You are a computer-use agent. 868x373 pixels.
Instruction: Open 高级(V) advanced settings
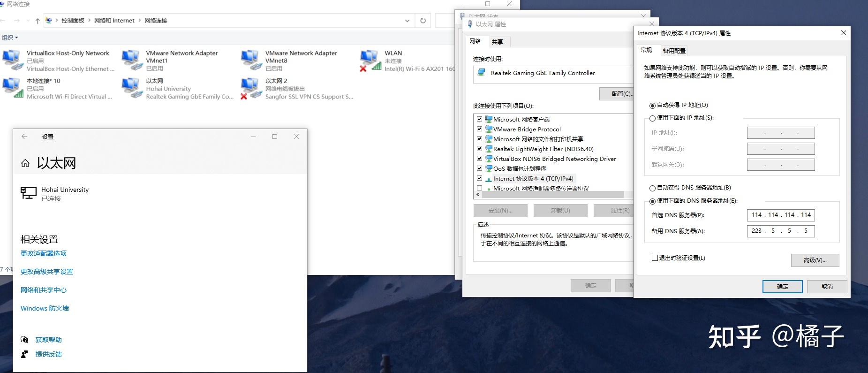click(815, 260)
